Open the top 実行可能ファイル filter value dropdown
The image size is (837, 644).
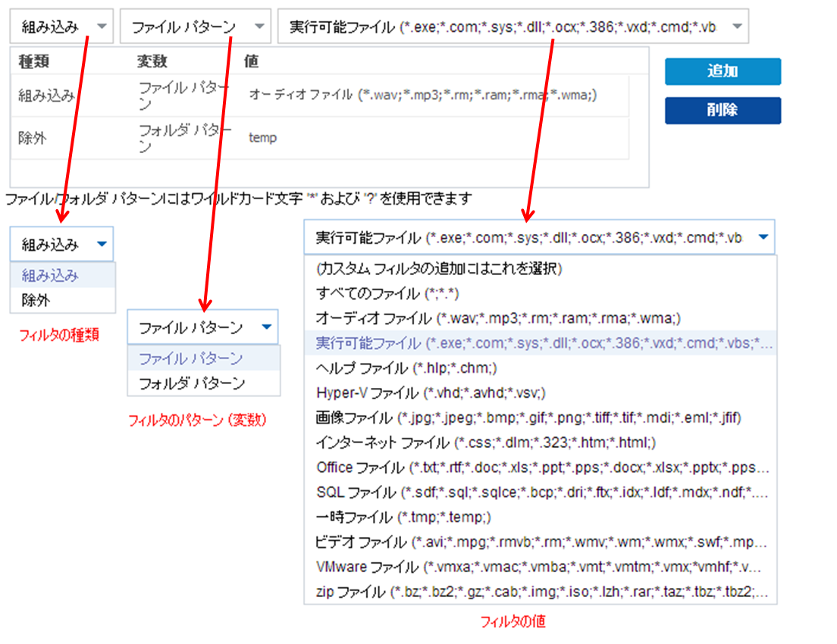click(734, 25)
